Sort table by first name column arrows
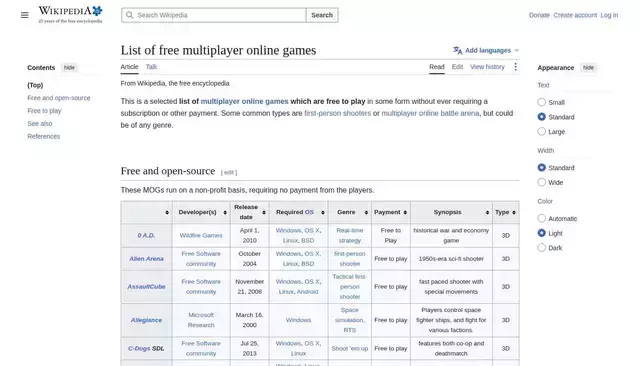Viewport: 640px width, 366px height. pos(167,213)
